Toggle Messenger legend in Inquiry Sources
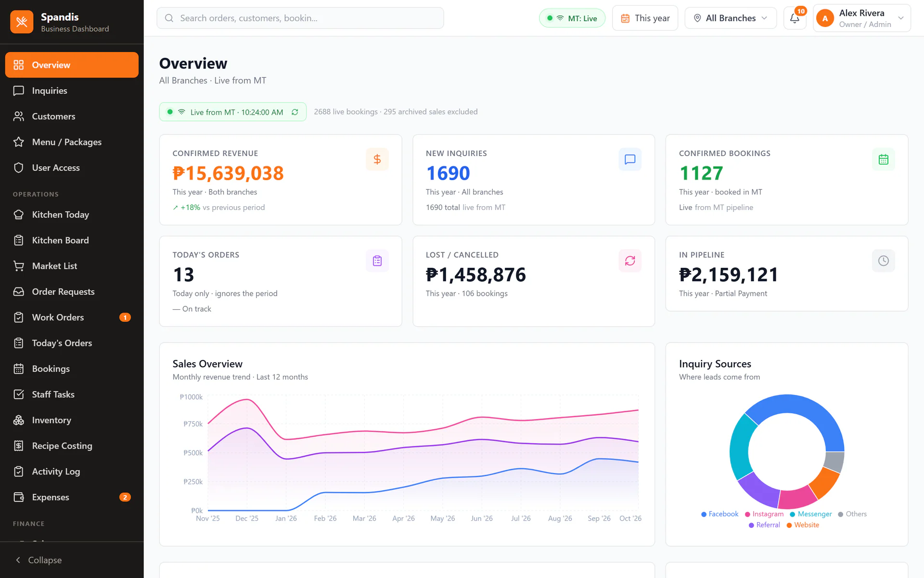The height and width of the screenshot is (578, 924). coord(811,514)
